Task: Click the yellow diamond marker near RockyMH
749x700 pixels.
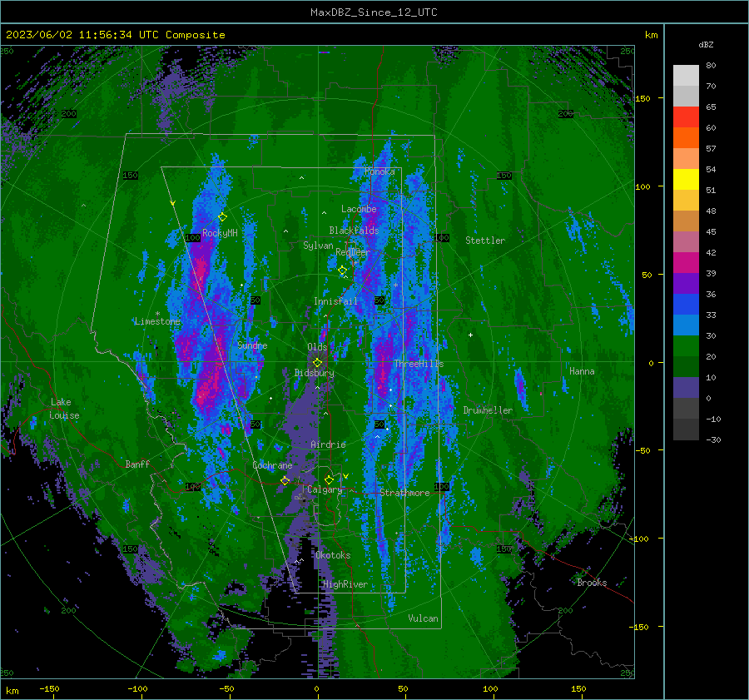Action: tap(222, 217)
